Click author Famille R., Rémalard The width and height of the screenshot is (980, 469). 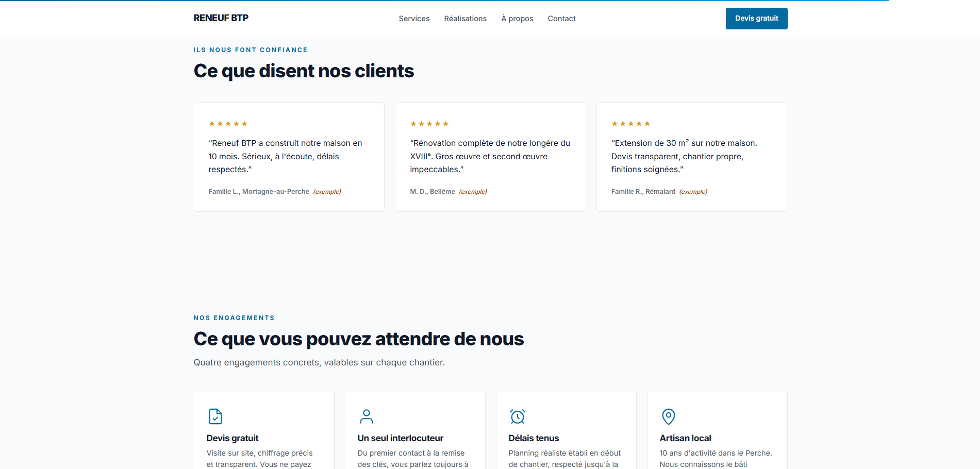[643, 192]
